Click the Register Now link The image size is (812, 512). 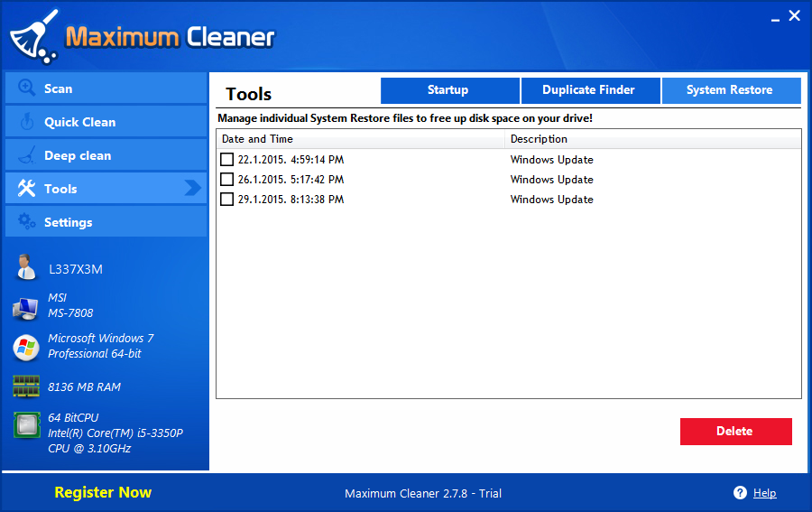103,492
